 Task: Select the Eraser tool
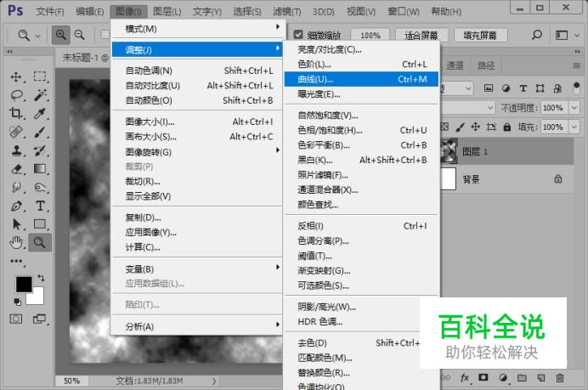point(16,169)
